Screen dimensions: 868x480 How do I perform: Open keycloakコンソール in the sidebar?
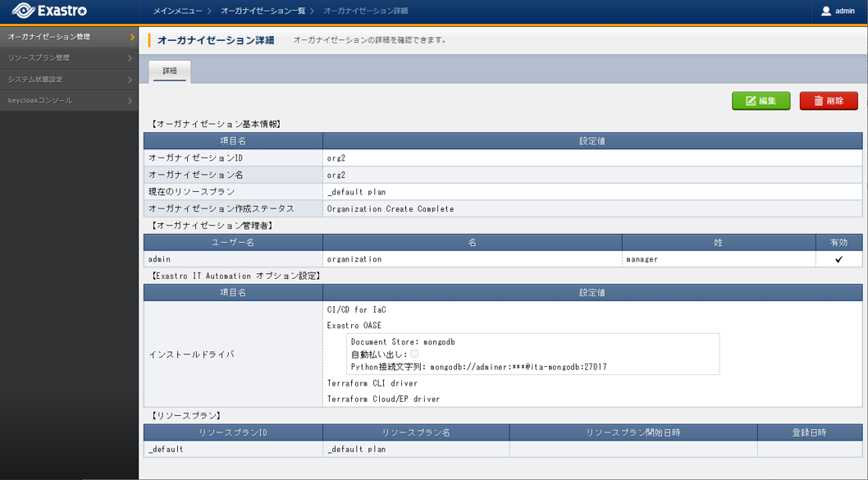pyautogui.click(x=40, y=101)
